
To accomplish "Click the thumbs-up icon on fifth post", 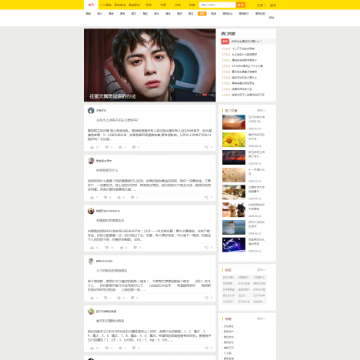I will 92,348.
